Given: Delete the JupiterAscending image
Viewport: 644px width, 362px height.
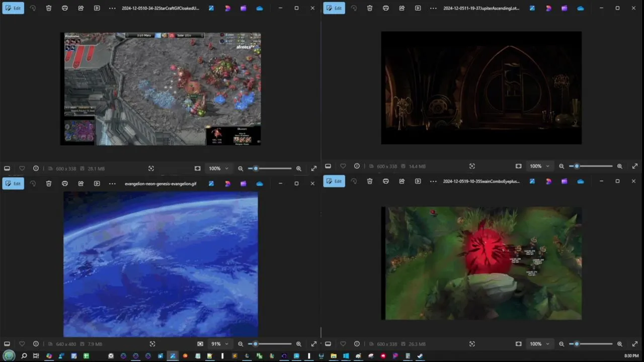Looking at the screenshot, I should point(370,8).
